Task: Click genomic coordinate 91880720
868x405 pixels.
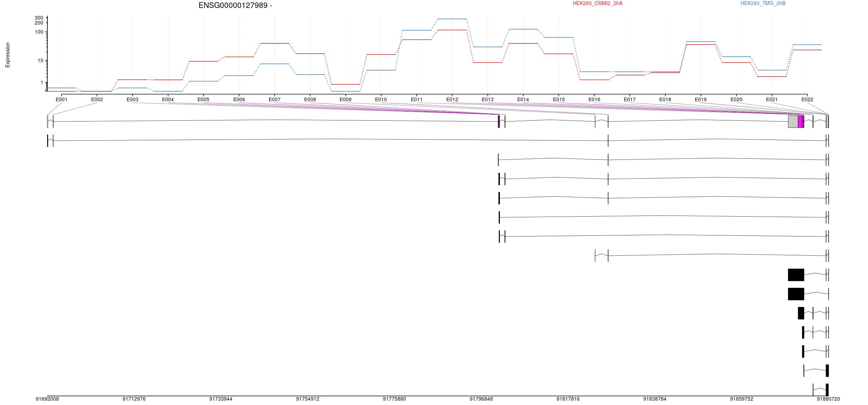Action: tap(829, 399)
